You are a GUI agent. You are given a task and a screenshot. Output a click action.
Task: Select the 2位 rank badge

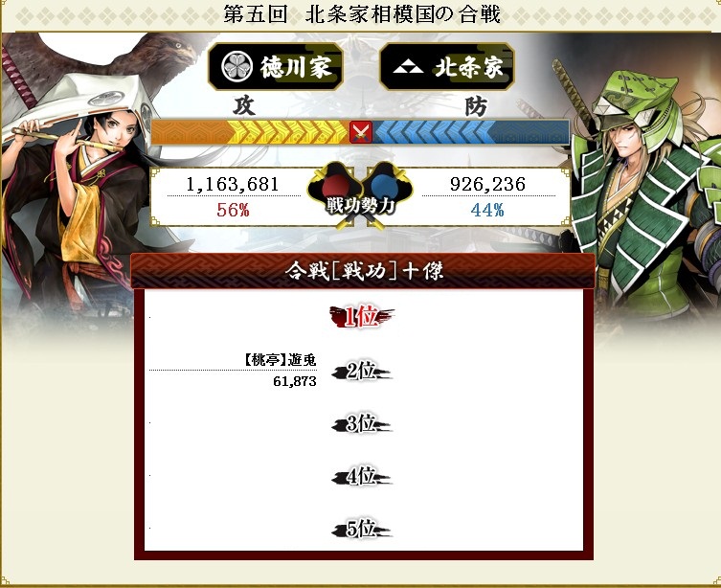361,371
